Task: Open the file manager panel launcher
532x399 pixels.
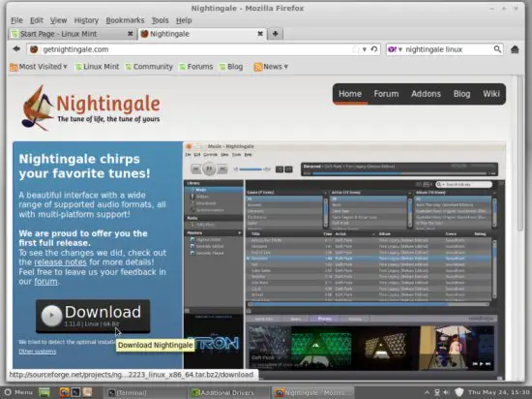Action: (x=87, y=392)
